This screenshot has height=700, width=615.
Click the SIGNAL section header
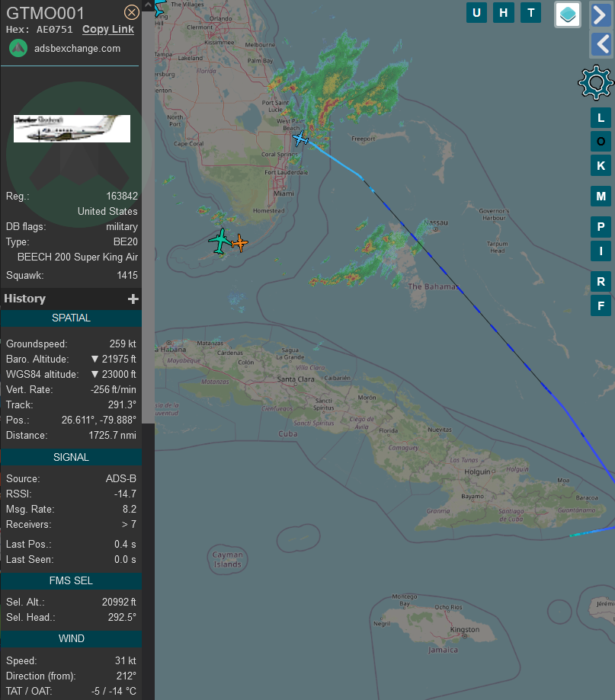[x=71, y=457]
